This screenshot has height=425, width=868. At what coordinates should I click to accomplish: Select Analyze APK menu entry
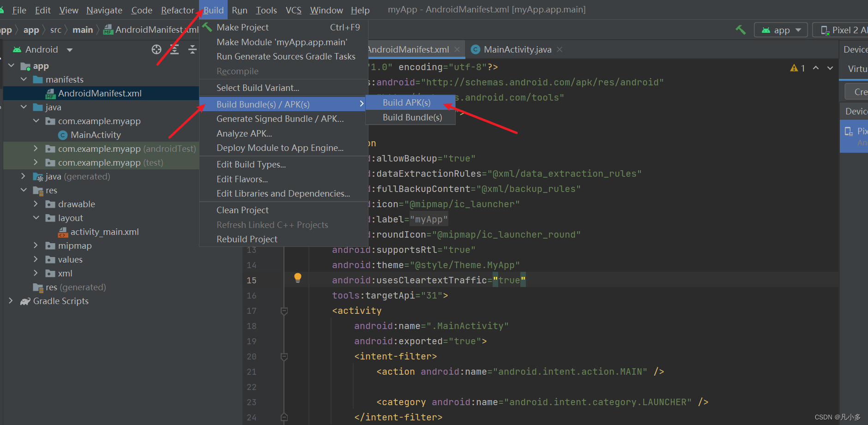click(283, 133)
